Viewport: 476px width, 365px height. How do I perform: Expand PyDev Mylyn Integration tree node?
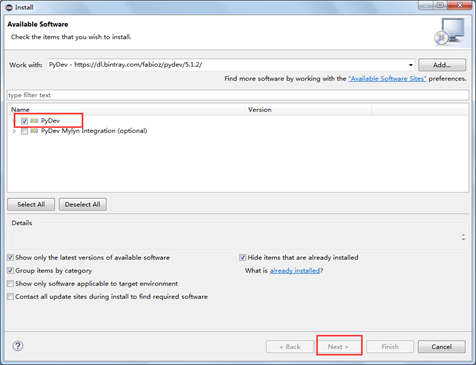[14, 131]
